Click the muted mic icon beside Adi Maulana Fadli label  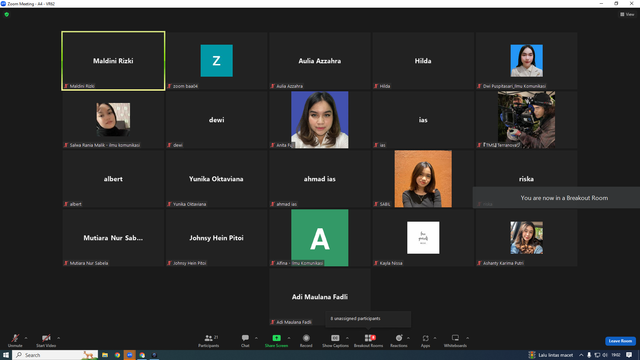coord(272,322)
